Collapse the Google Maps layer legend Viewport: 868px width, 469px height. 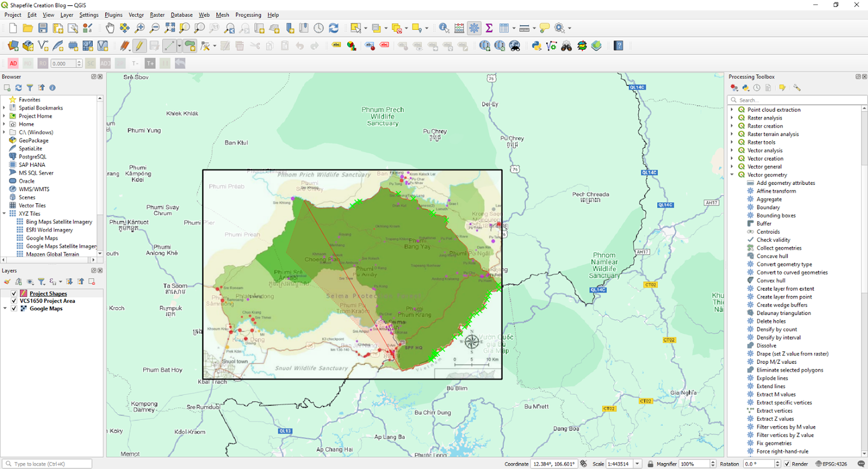coord(5,309)
